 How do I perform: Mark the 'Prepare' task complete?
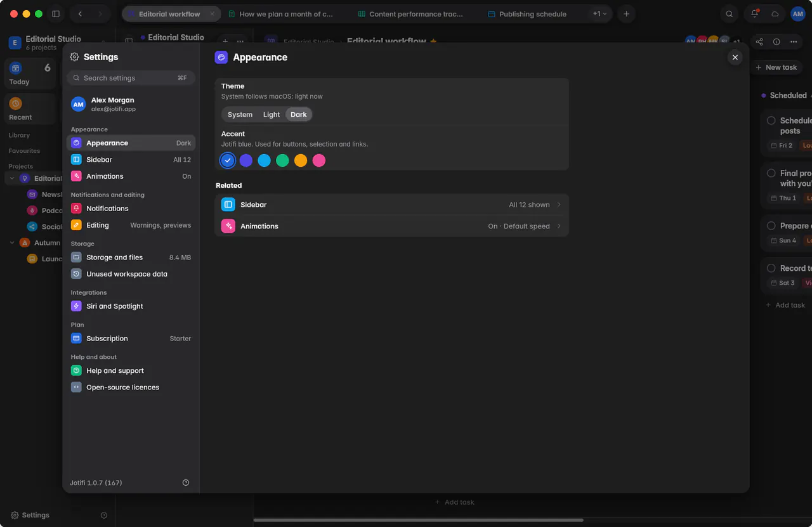click(771, 226)
